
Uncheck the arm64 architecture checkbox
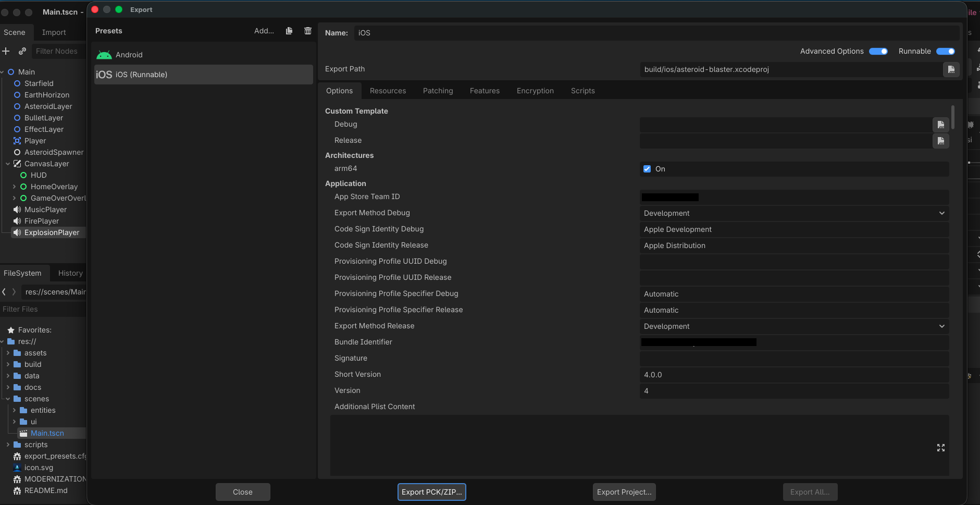[x=647, y=168]
